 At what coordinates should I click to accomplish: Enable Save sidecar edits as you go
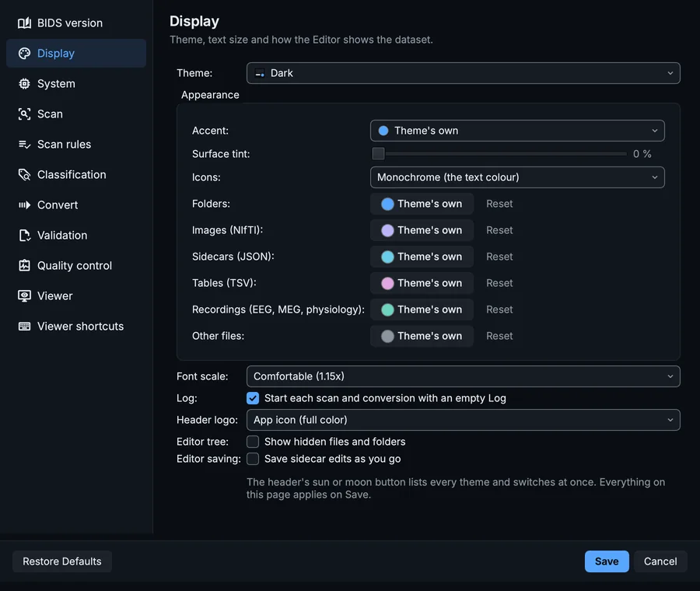point(253,459)
